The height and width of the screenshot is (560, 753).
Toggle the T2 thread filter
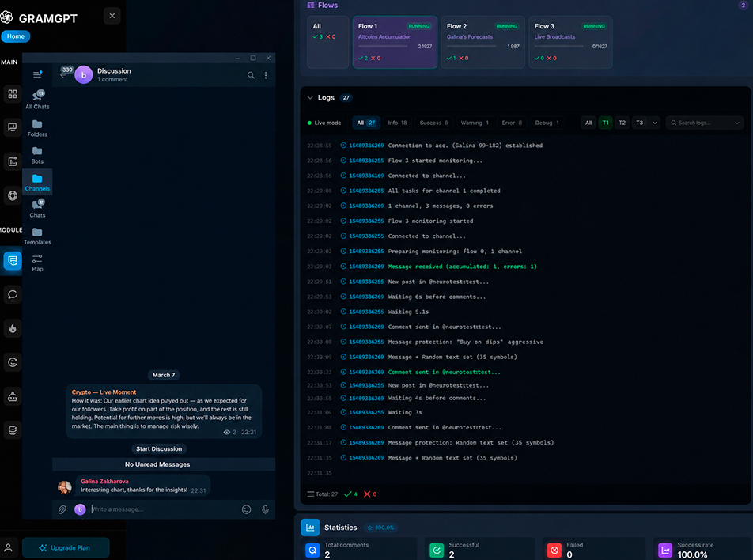(622, 123)
